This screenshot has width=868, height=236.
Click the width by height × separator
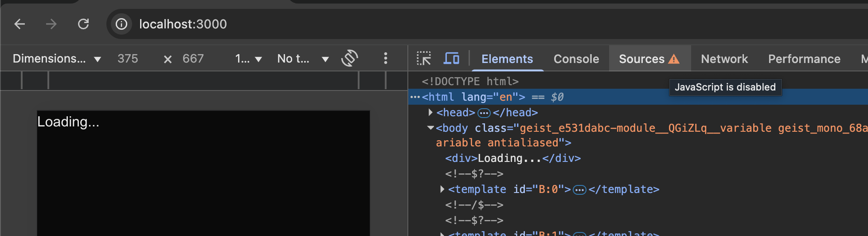(x=168, y=59)
